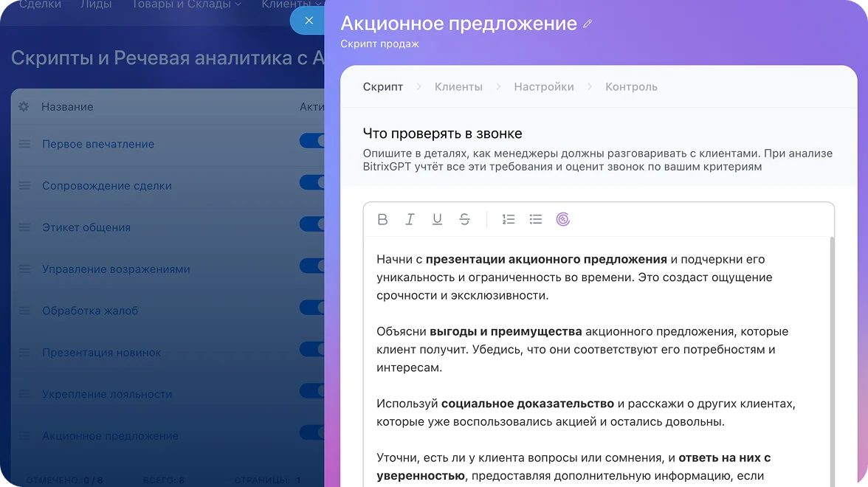The image size is (868, 487).
Task: Insert a bulleted list
Action: (535, 219)
